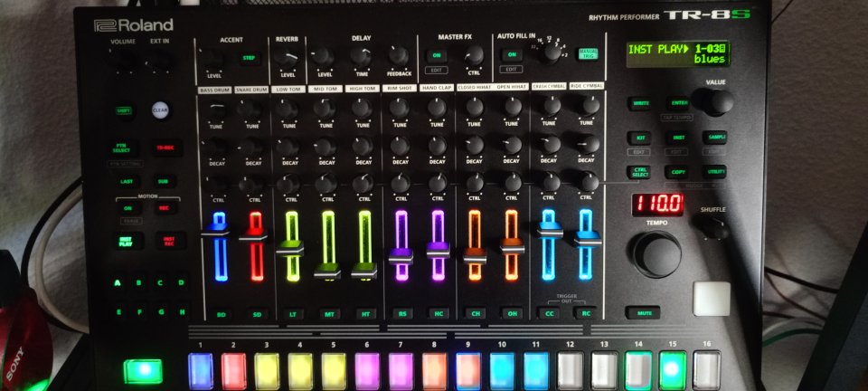Click the AUTO FILL IN step selector knob
This screenshot has height=391, width=868.
click(551, 53)
